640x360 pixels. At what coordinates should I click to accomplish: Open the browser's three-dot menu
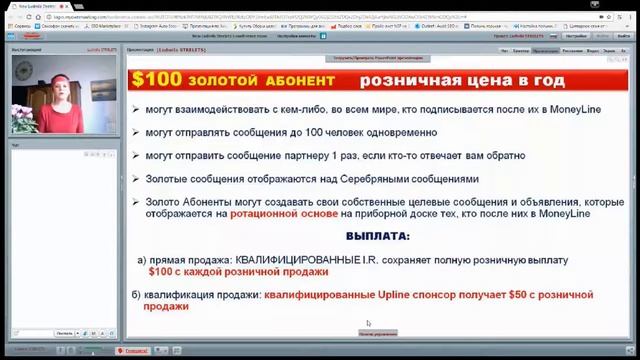[x=630, y=17]
